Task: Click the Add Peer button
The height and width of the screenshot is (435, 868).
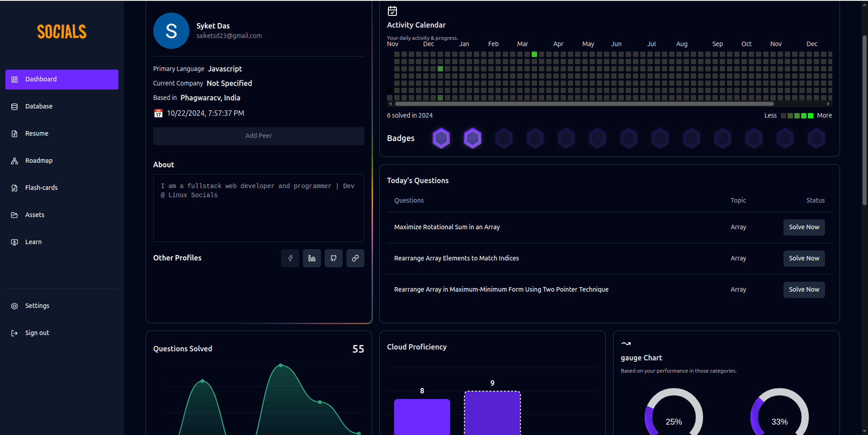Action: pos(259,136)
